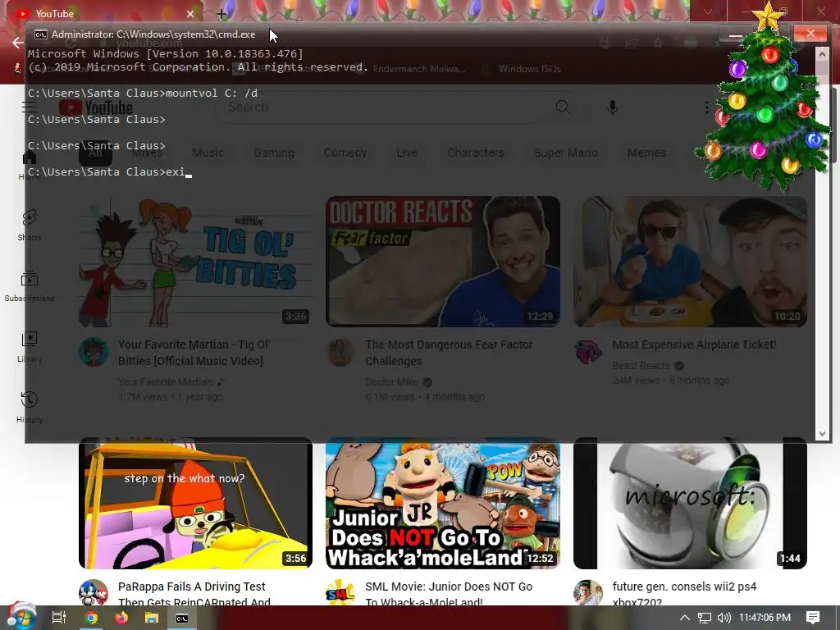Focus the YouTube Search input field
Viewport: 840px width, 630px height.
[x=381, y=107]
